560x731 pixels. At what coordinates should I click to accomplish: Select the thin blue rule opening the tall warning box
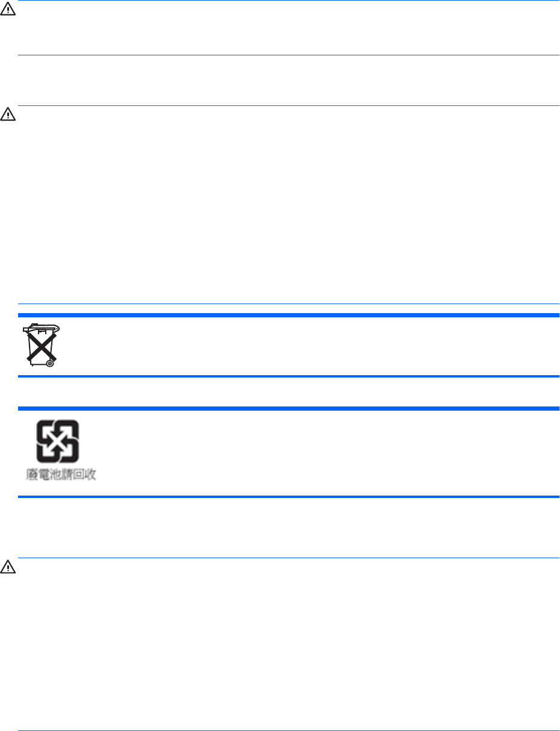click(x=288, y=106)
